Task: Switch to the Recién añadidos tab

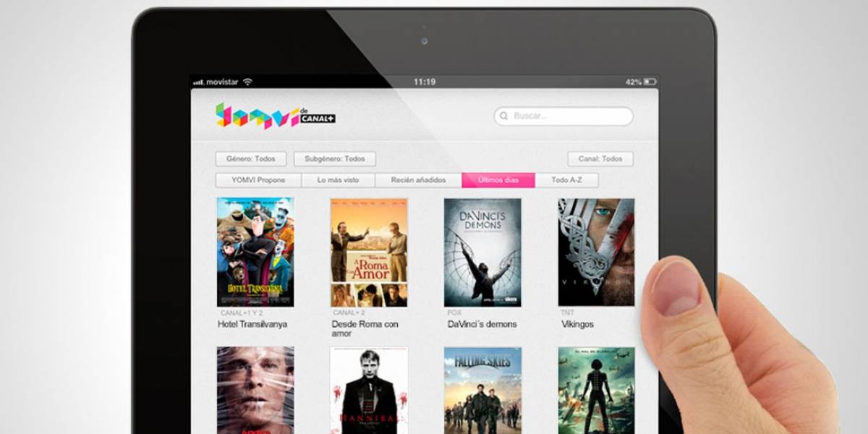Action: click(x=418, y=180)
